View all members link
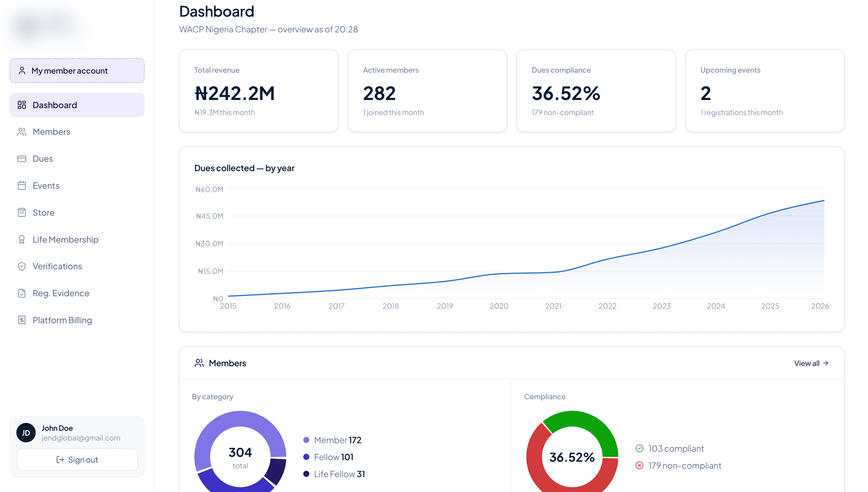 coord(811,363)
